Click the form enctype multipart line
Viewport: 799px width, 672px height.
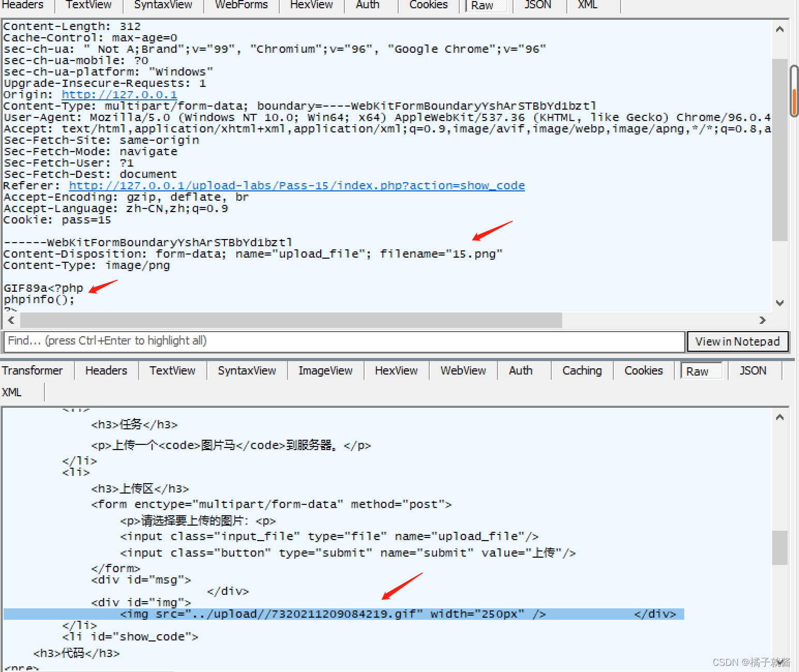pyautogui.click(x=272, y=504)
